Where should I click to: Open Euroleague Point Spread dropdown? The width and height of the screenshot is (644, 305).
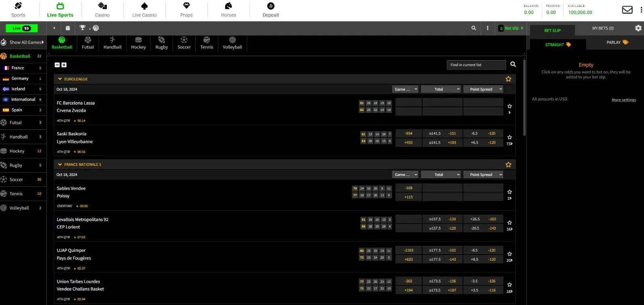(x=483, y=89)
